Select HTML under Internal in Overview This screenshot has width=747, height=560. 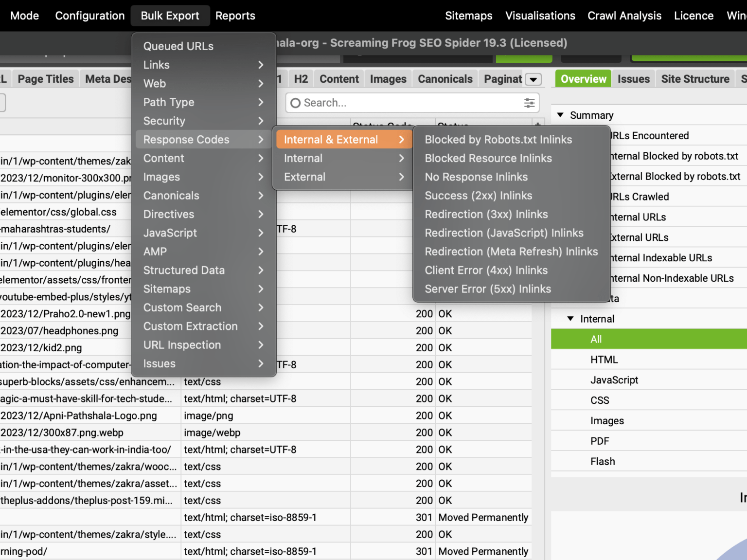coord(649,360)
